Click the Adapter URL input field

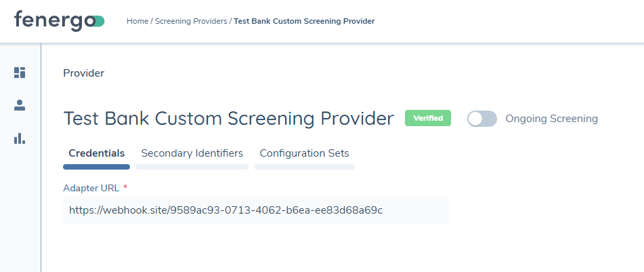(256, 210)
